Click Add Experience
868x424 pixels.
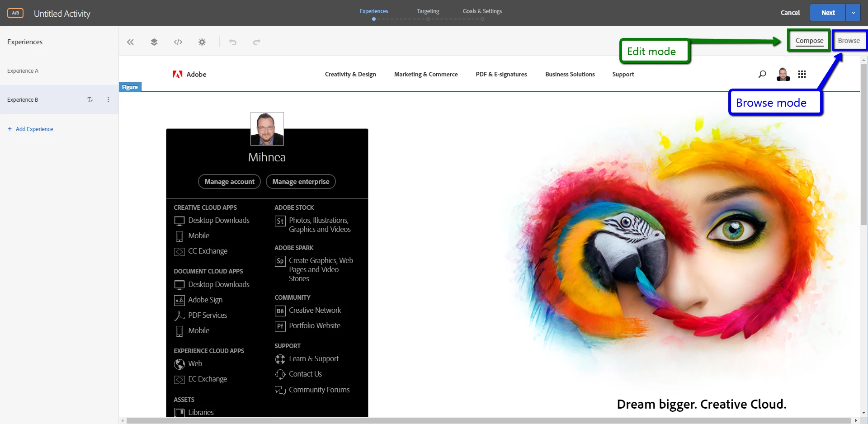(x=30, y=129)
